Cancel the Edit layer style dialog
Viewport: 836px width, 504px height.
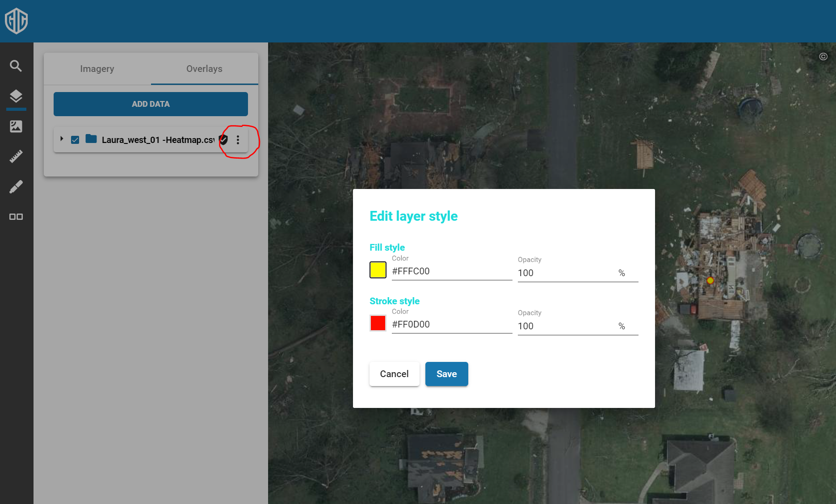394,374
